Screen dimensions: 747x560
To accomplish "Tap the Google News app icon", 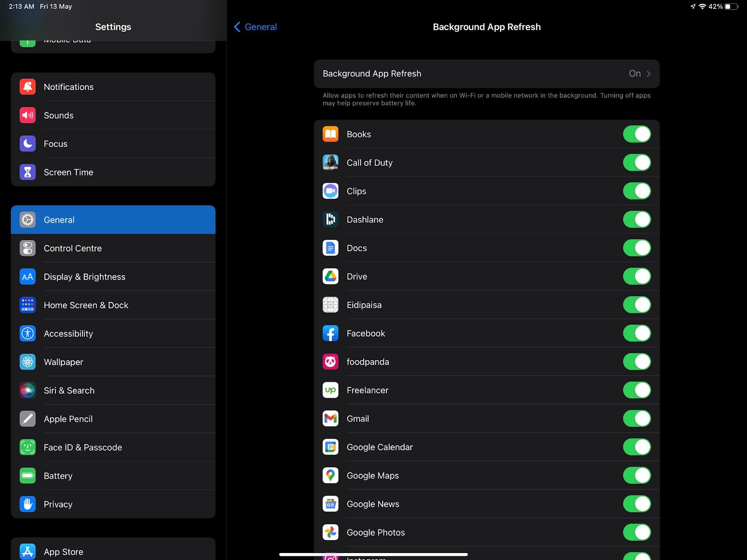I will point(331,505).
